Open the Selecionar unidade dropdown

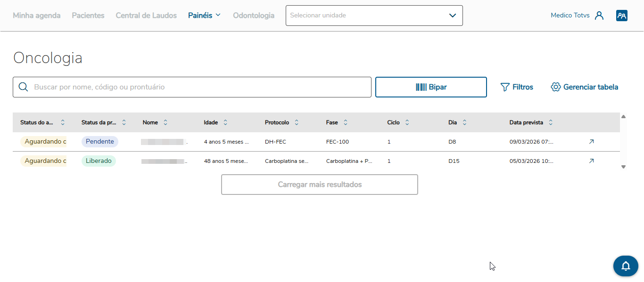(x=374, y=16)
